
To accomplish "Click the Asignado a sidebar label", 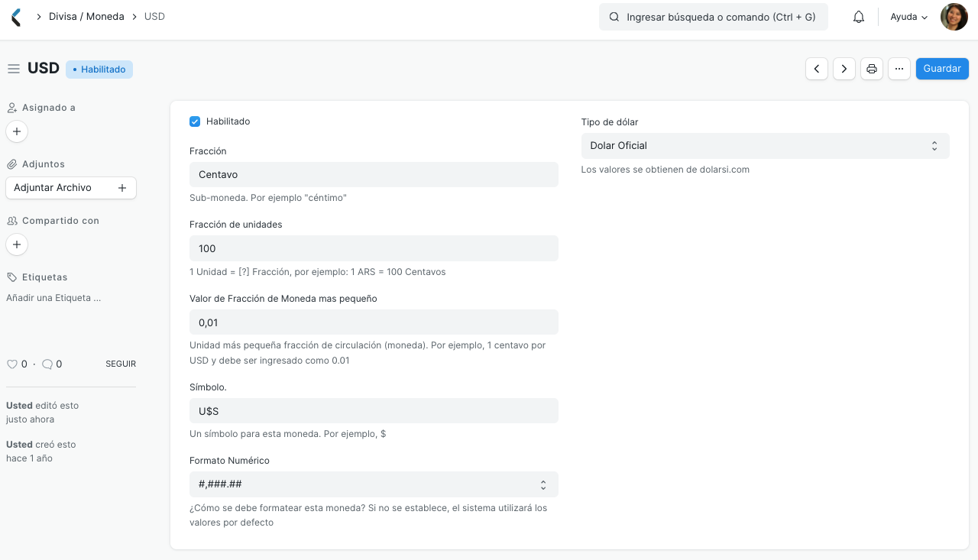I will tap(49, 108).
